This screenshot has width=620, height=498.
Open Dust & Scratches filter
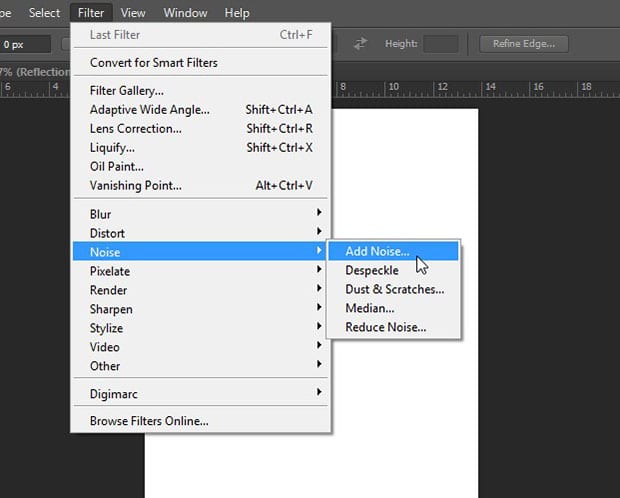point(393,289)
